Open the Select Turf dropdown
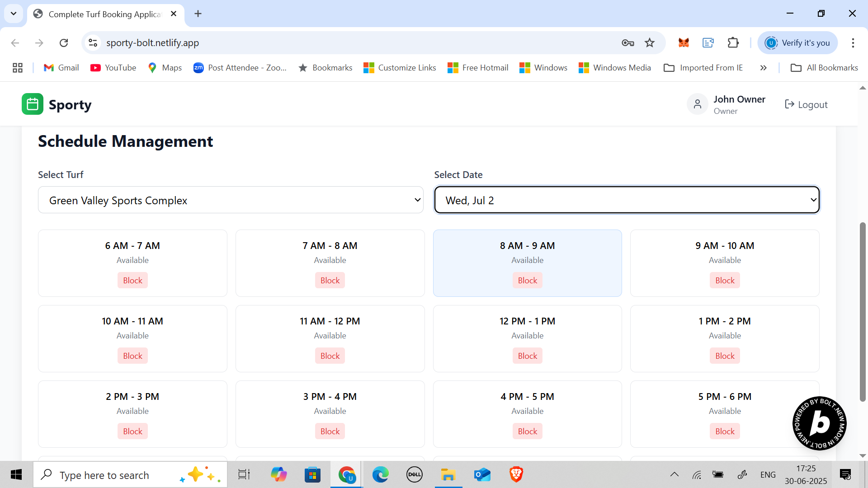The image size is (868, 488). (231, 200)
